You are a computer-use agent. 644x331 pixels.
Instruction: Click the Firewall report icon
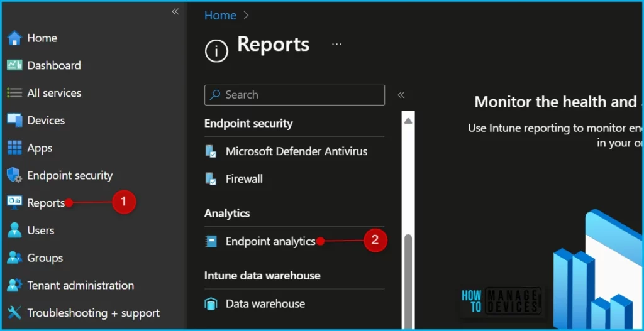(211, 179)
